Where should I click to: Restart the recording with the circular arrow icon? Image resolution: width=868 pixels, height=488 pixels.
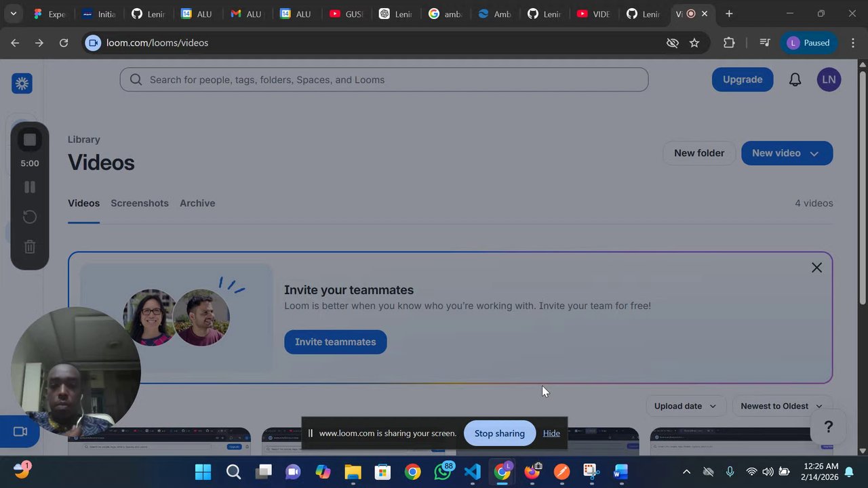[30, 217]
